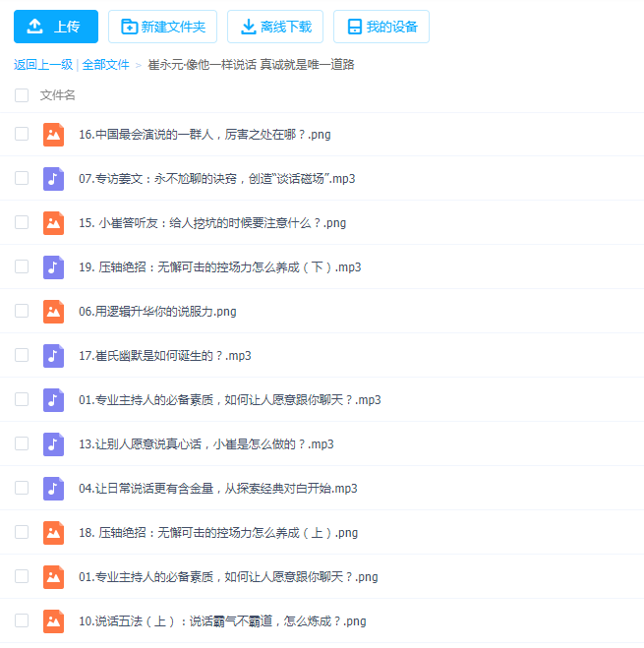Viewport: 644px width, 648px height.
Task: Click image icon of 10.说话五法（上）png
Action: (53, 621)
